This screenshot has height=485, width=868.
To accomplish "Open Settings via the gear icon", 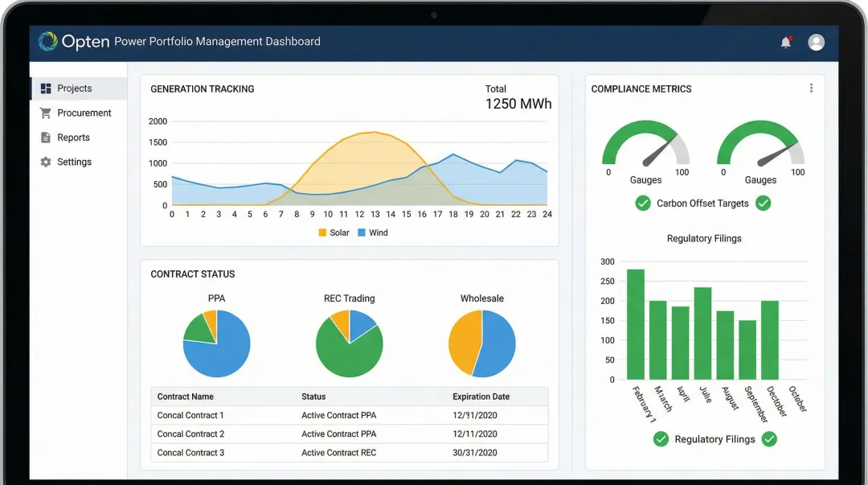I will [x=47, y=162].
